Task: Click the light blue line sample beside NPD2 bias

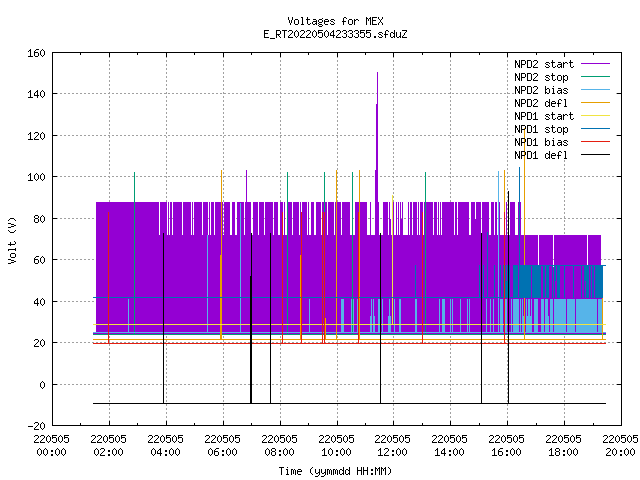Action: point(595,90)
